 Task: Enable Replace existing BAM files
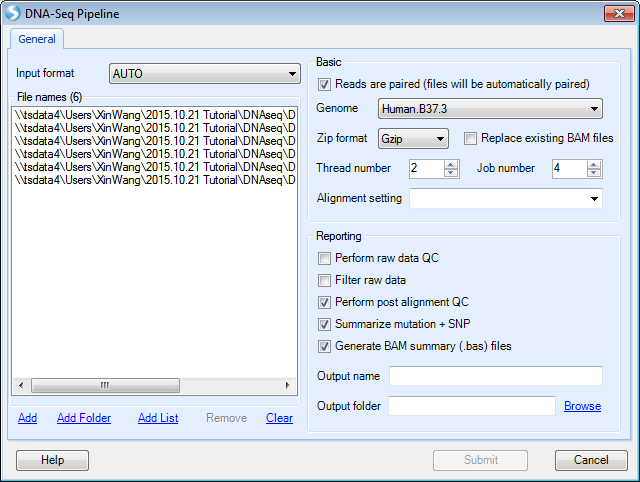coord(470,139)
